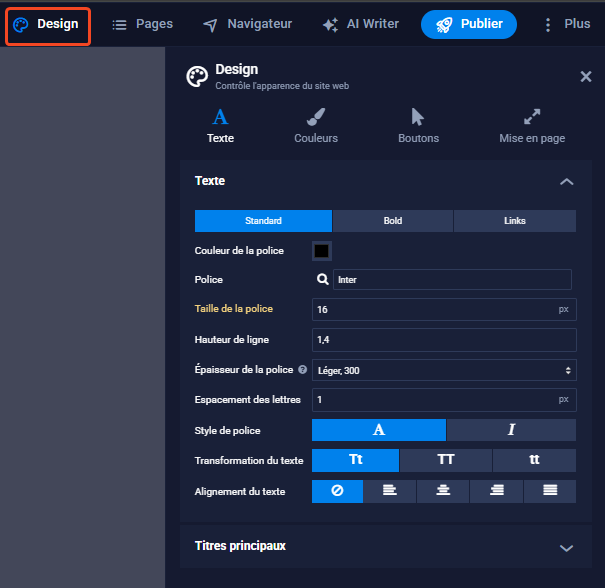Open the Mise en page section
Image resolution: width=605 pixels, height=588 pixels.
coord(532,126)
